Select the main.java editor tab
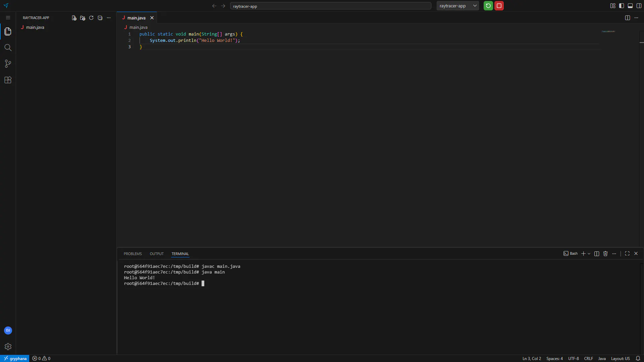Viewport: 644px width, 362px height. coord(137,18)
